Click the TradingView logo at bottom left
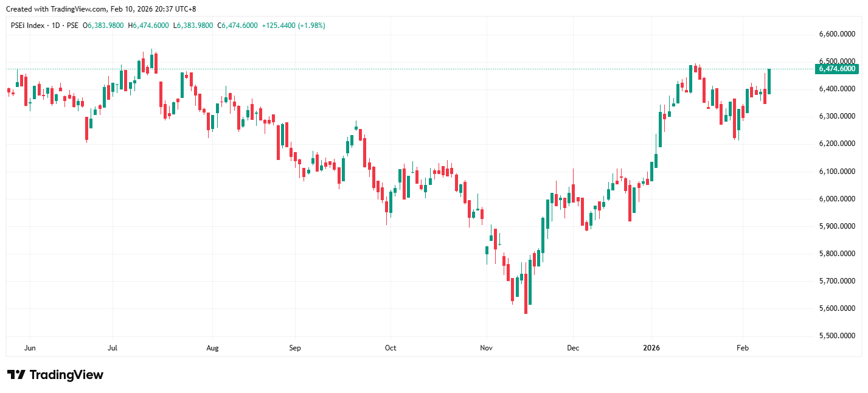 [55, 375]
